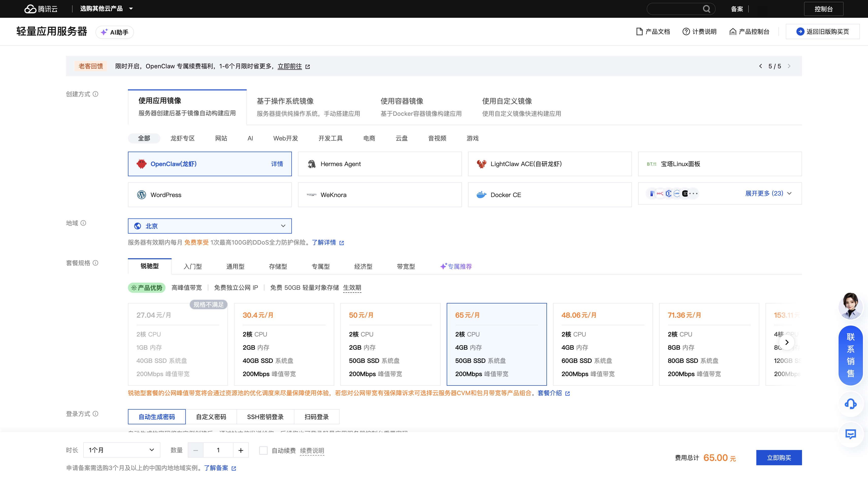Click info icon next to 套餐规格
The width and height of the screenshot is (868, 483).
pos(96,263)
